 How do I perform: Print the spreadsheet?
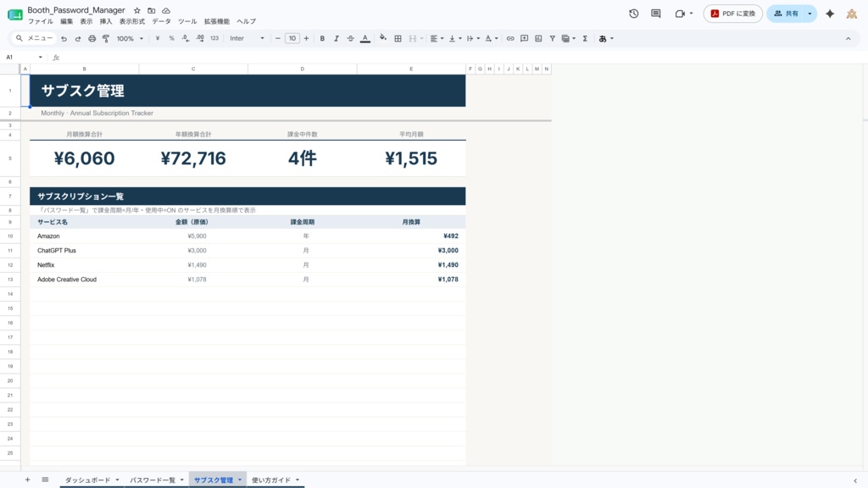click(x=92, y=39)
